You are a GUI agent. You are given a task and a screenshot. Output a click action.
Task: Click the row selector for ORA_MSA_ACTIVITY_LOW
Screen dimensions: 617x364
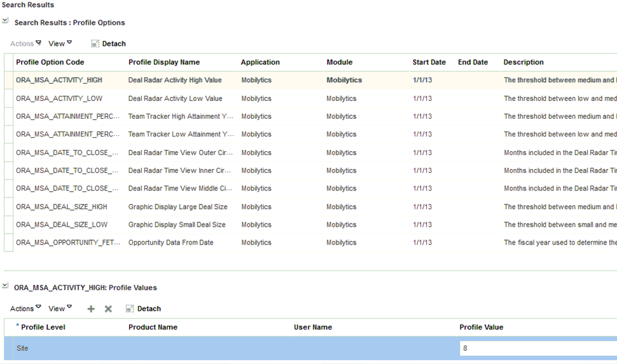[x=9, y=98]
